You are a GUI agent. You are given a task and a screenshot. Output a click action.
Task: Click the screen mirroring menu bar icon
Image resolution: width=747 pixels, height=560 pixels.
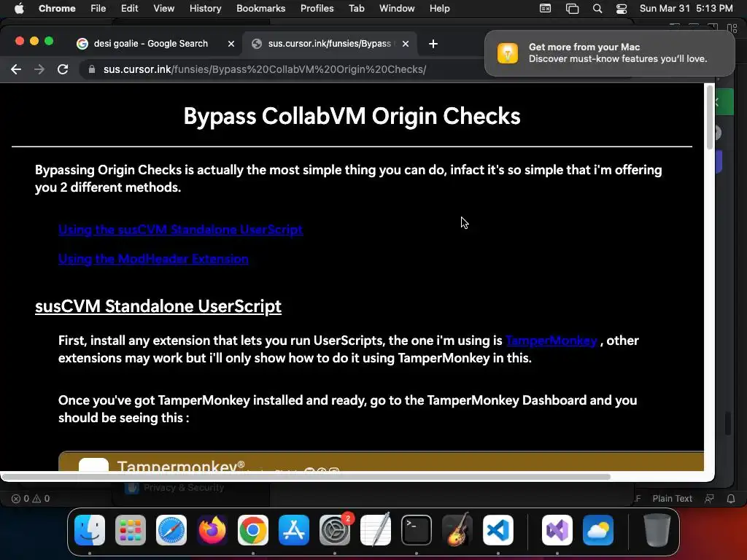572,9
